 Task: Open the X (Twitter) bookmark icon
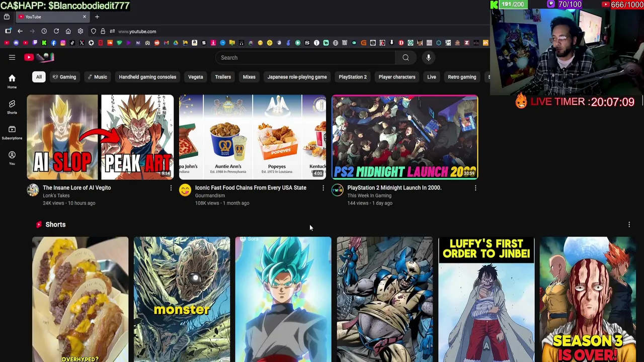82,43
